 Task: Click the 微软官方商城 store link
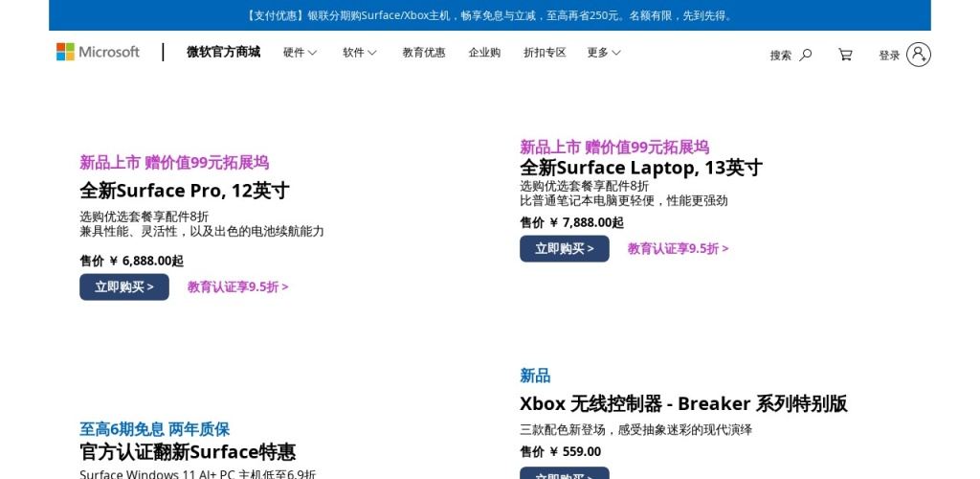(x=223, y=52)
